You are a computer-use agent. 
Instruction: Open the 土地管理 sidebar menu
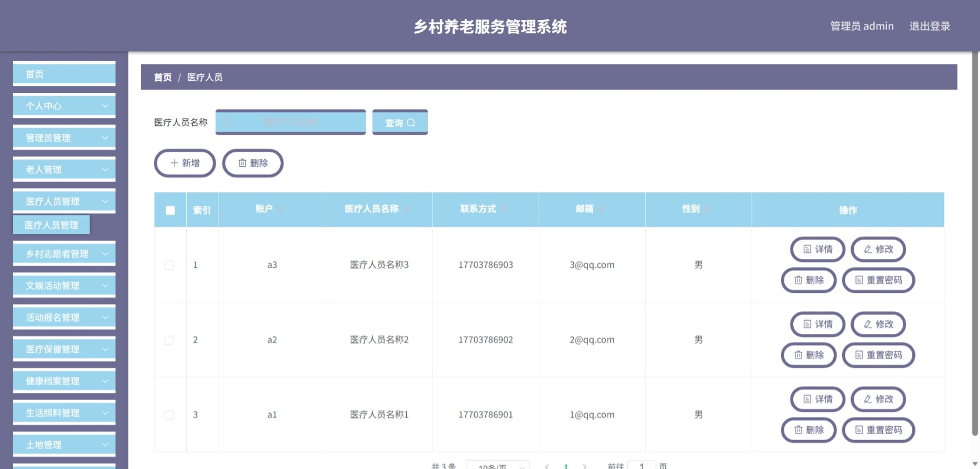pyautogui.click(x=64, y=445)
